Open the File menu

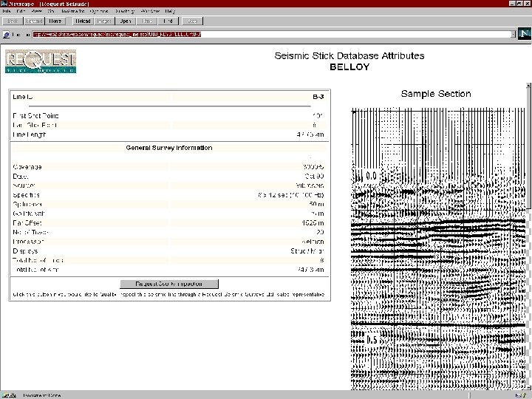(7, 11)
